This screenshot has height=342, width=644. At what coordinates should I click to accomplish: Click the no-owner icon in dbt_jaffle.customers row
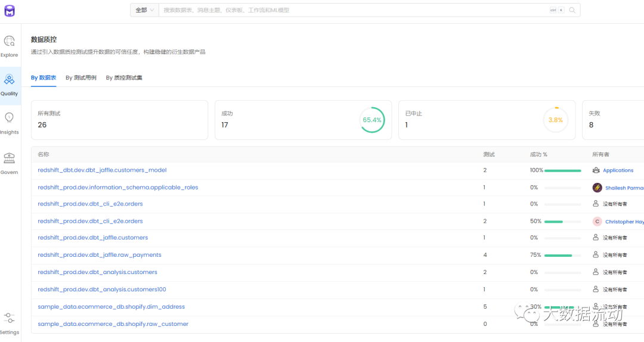point(596,237)
